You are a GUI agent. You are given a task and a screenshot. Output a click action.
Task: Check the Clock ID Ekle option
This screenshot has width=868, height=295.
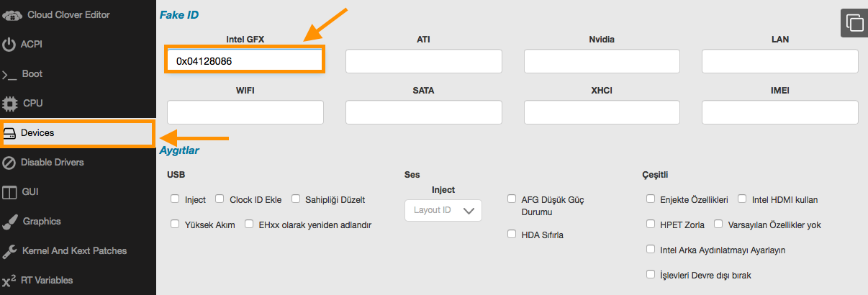pyautogui.click(x=220, y=199)
